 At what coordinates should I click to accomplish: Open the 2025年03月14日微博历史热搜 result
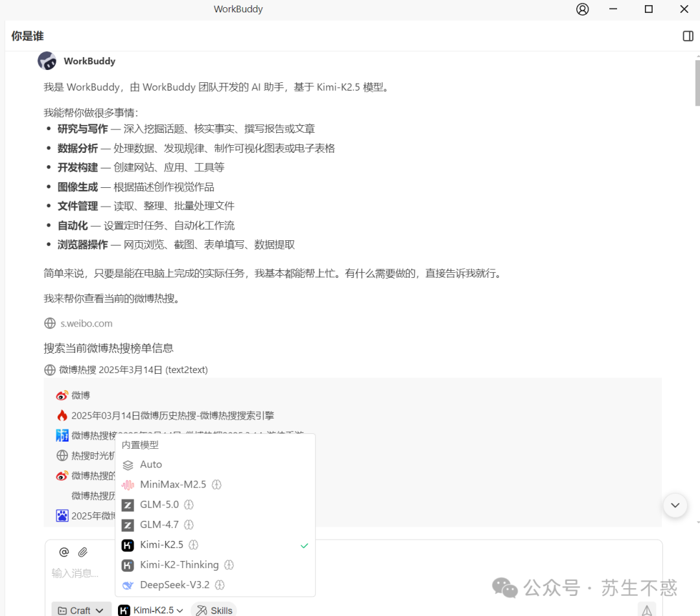point(172,416)
